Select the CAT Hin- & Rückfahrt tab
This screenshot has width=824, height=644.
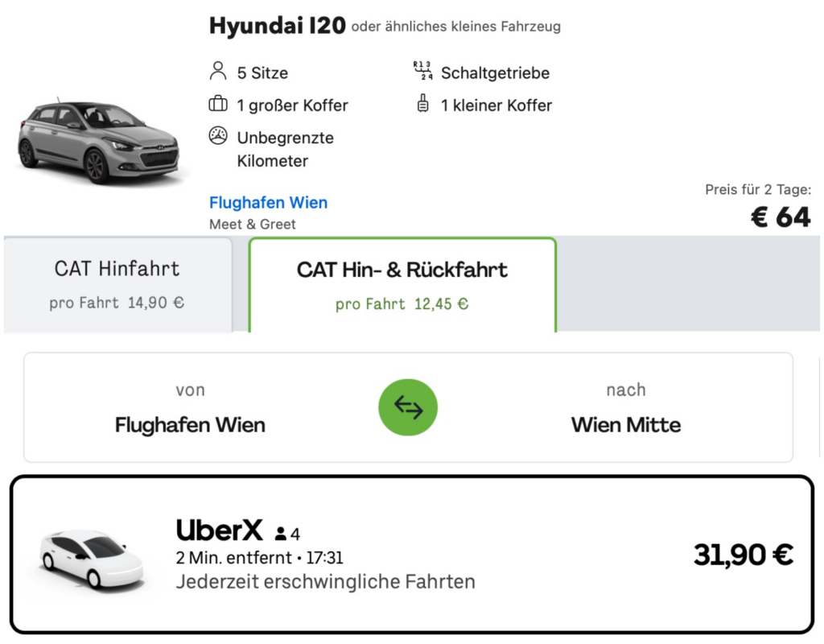(x=402, y=283)
